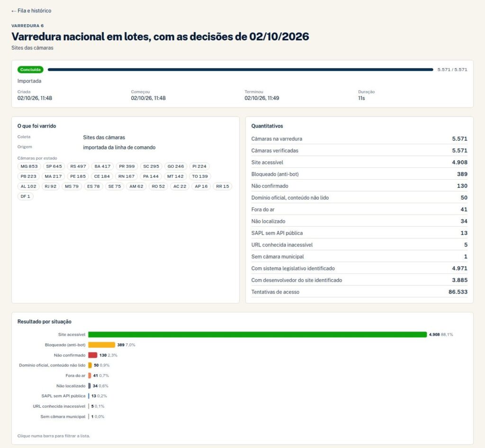
Task: Select the TO 139 state chip
Action: 200,176
